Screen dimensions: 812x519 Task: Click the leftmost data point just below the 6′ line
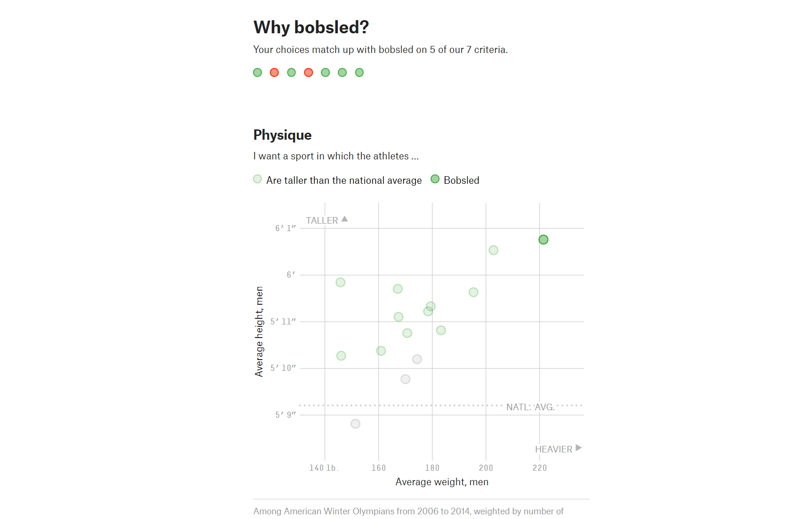[x=341, y=282]
